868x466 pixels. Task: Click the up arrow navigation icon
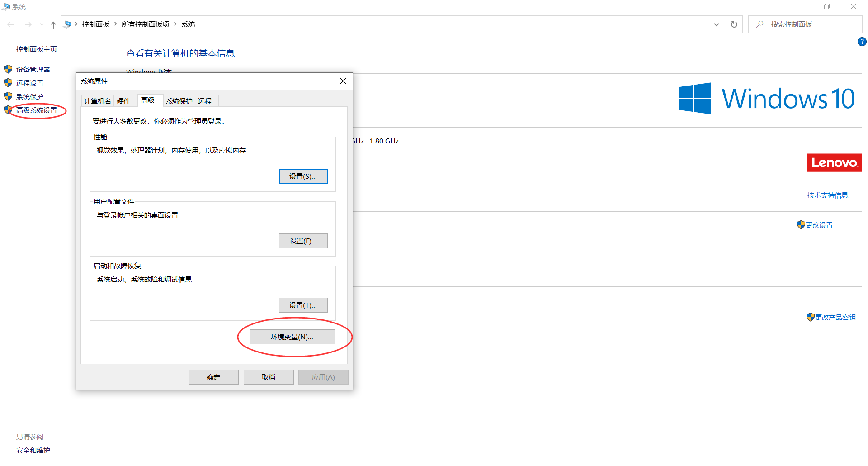click(53, 24)
